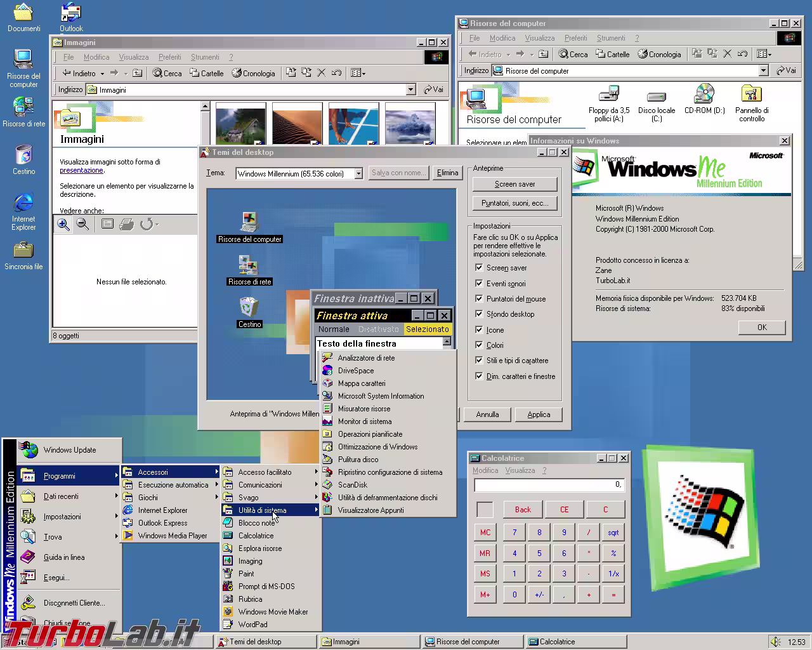Click Cerca in the Immagini window toolbar
Viewport: 812px width, 650px height.
point(167,73)
